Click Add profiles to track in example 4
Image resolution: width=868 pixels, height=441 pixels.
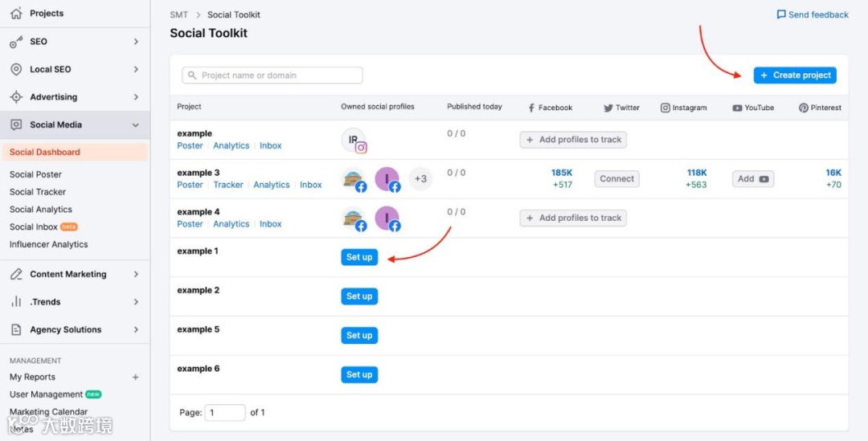coord(573,218)
